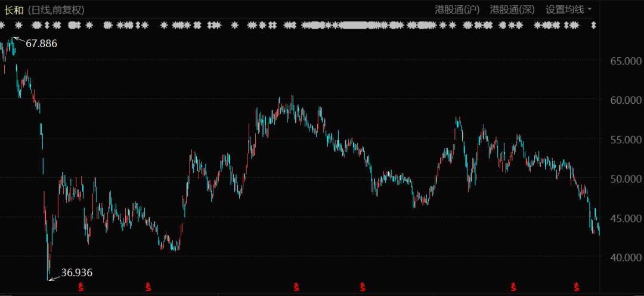Click the 50.000 price axis label
This screenshot has width=644, height=296.
coord(621,178)
